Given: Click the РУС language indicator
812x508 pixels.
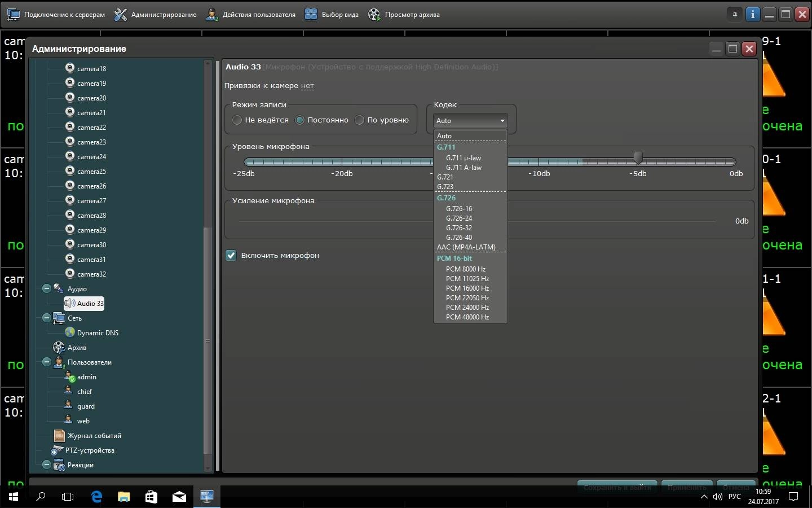Looking at the screenshot, I should 735,497.
